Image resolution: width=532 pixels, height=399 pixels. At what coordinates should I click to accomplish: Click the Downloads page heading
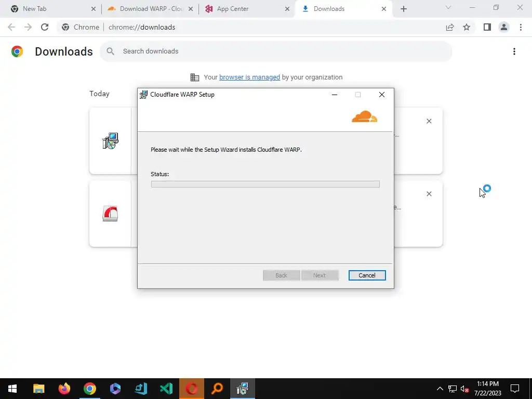[x=64, y=51]
